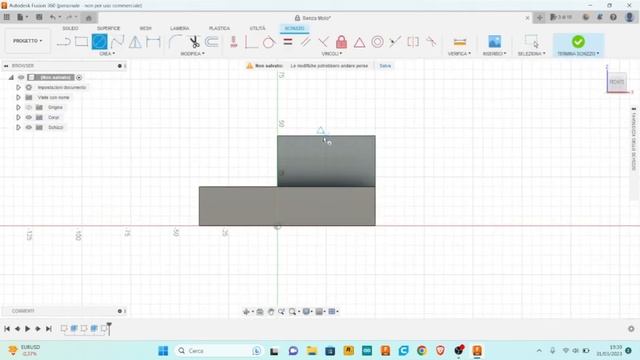Click the green Finish Sketch checkmark
Screen dimensions: 640x360
coord(578,41)
